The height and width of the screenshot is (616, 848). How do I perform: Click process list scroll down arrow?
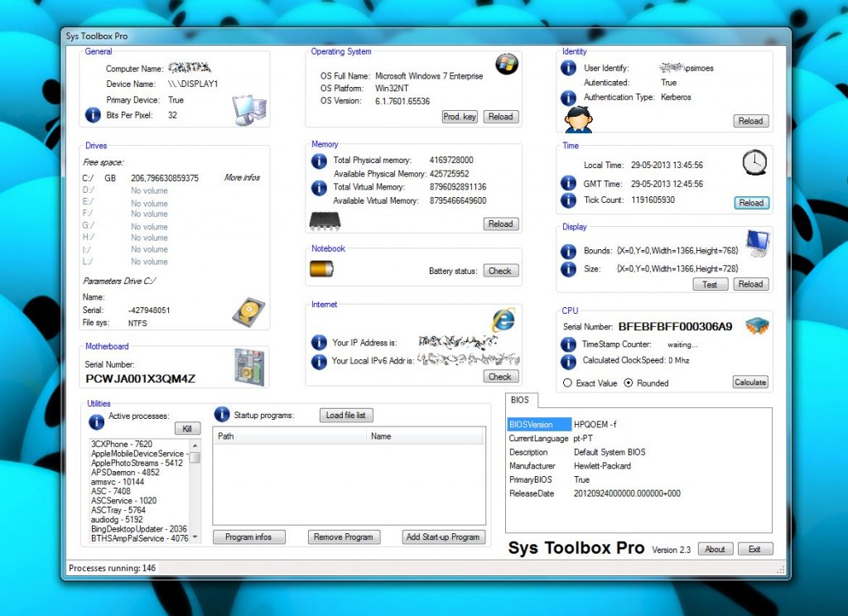click(195, 537)
